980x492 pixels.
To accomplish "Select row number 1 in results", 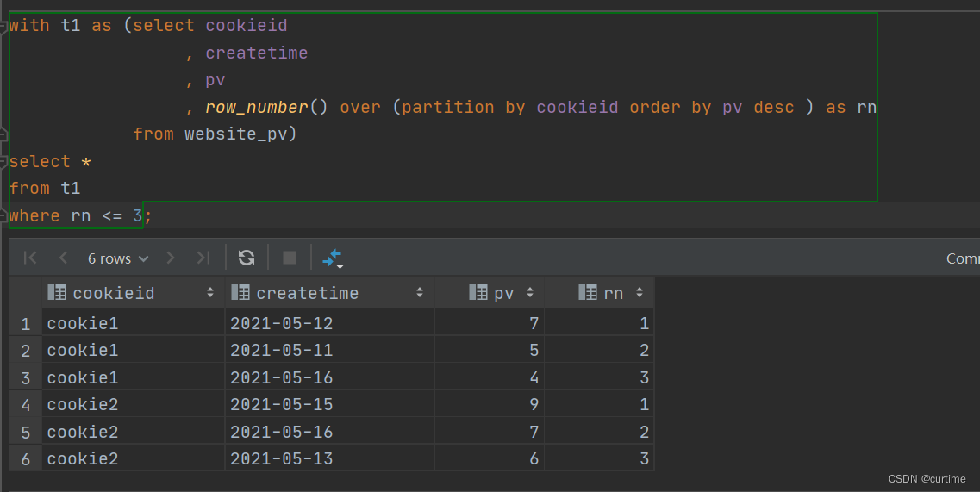I will coord(26,323).
